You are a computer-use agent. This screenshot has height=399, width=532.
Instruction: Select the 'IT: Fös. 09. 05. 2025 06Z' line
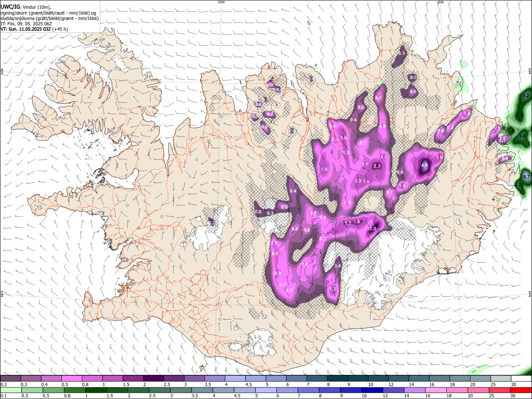pyautogui.click(x=26, y=24)
